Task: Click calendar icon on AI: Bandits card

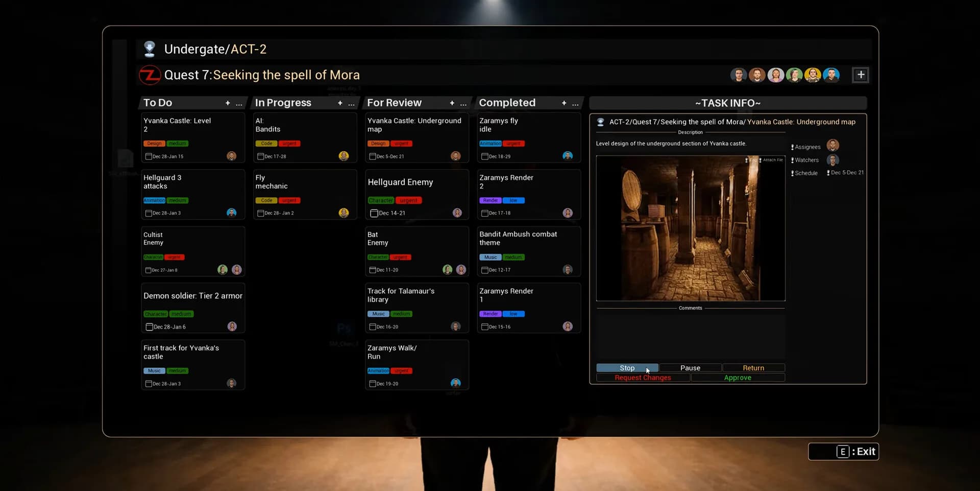Action: 260,156
